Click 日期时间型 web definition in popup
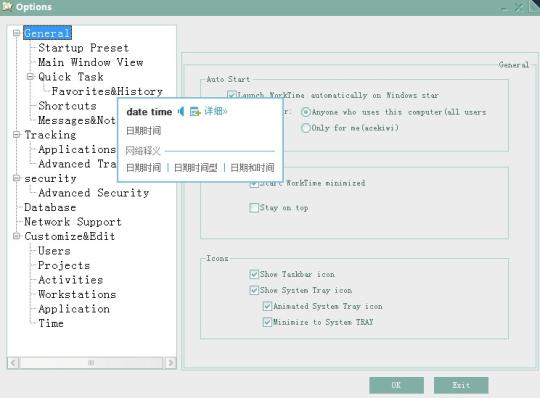 196,168
